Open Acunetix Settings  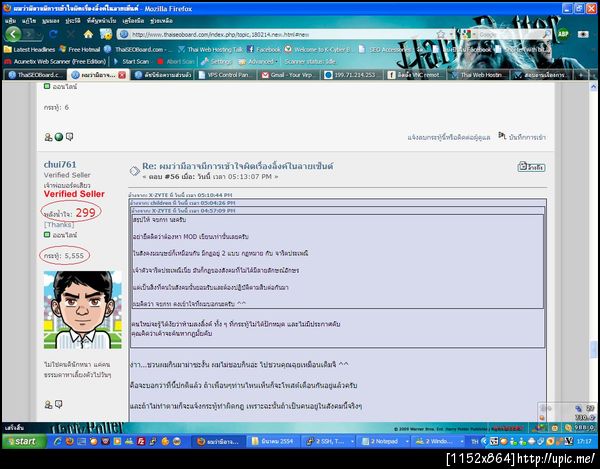click(216, 61)
